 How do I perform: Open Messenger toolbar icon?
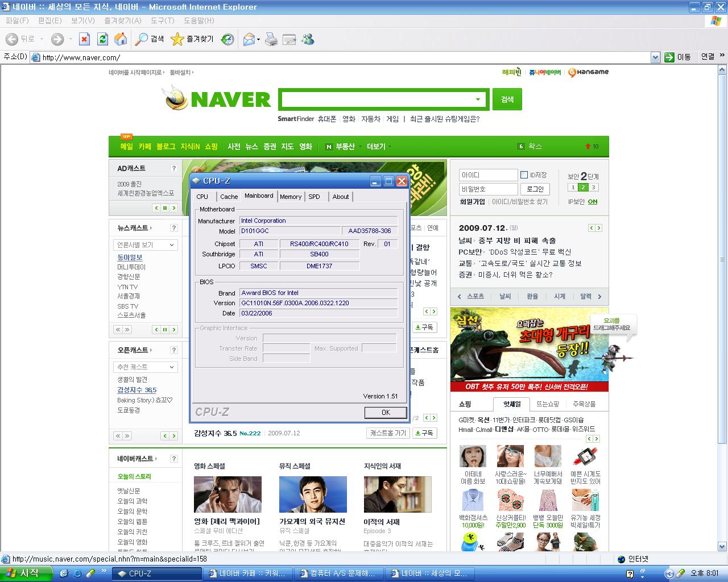click(308, 39)
